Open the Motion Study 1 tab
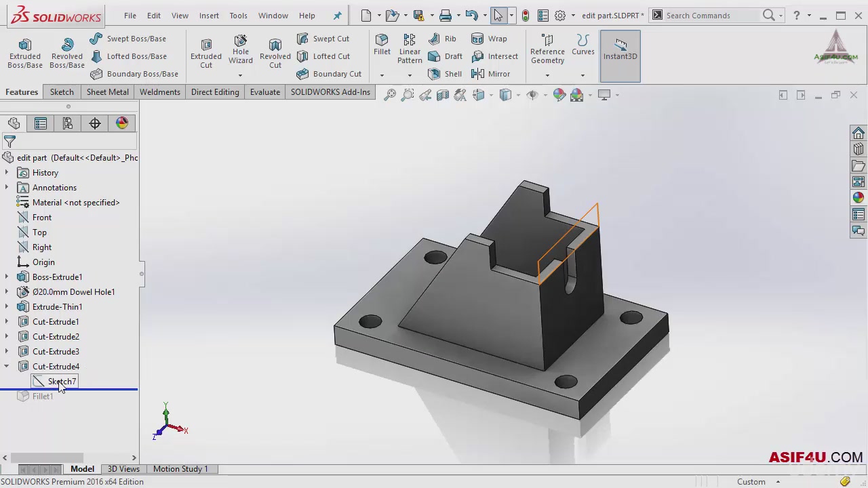Viewport: 868px width, 488px height. pyautogui.click(x=180, y=469)
